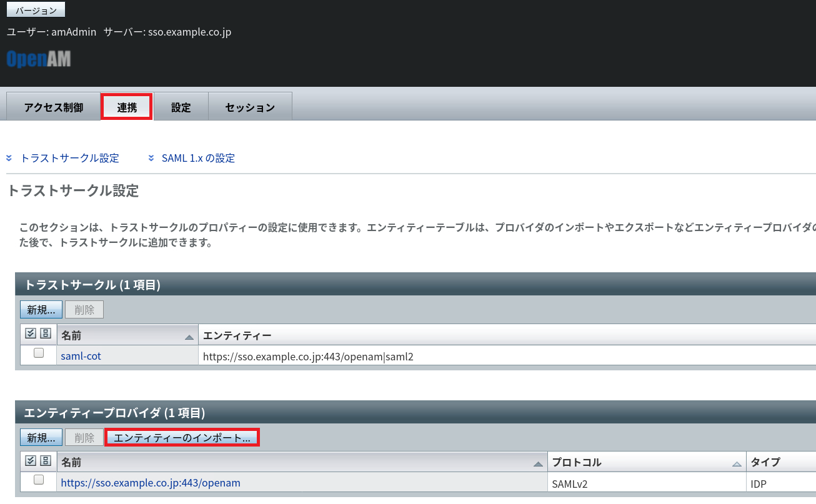Image resolution: width=816 pixels, height=504 pixels.
Task: Click 削除 button in エンティティープロバイダ table
Action: pos(84,438)
